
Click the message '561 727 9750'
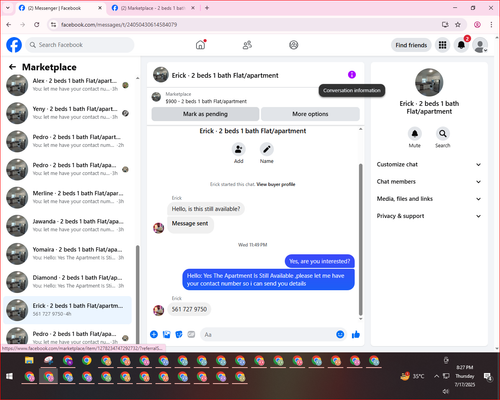coord(189,309)
